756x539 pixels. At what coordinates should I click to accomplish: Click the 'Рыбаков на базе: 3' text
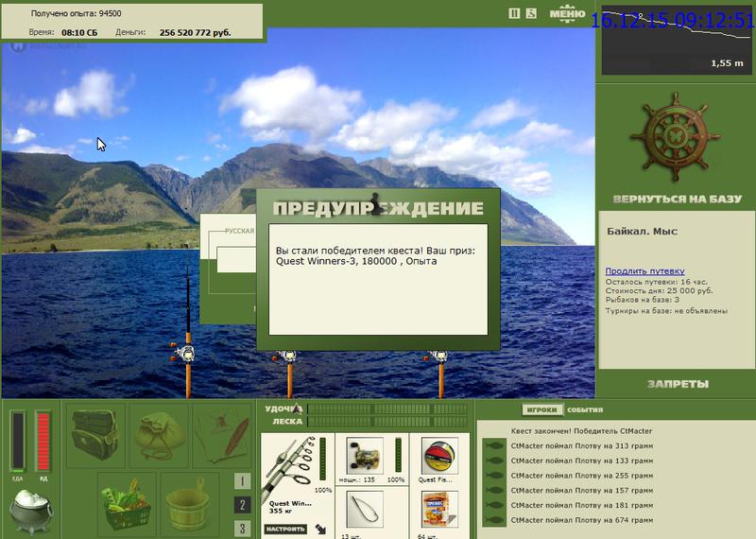coord(643,300)
